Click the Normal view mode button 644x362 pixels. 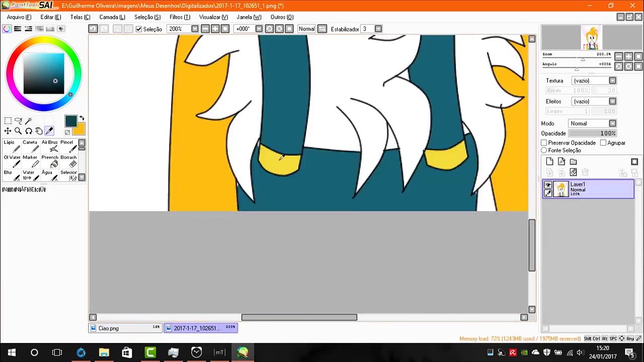[306, 29]
